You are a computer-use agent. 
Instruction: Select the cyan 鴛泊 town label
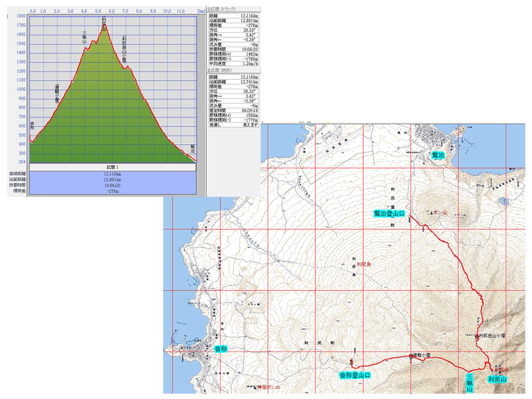coord(438,155)
